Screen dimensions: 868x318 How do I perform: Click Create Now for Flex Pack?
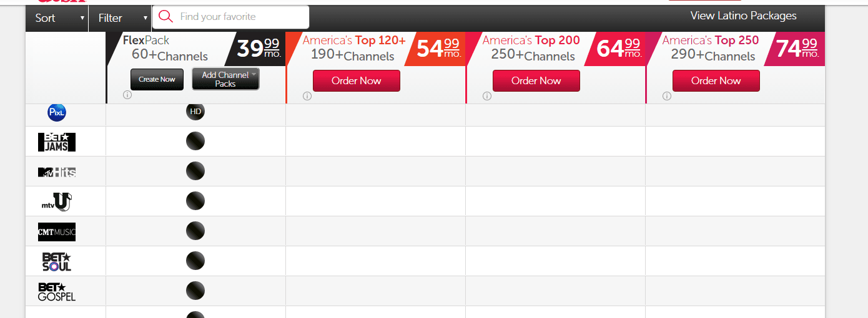click(157, 79)
